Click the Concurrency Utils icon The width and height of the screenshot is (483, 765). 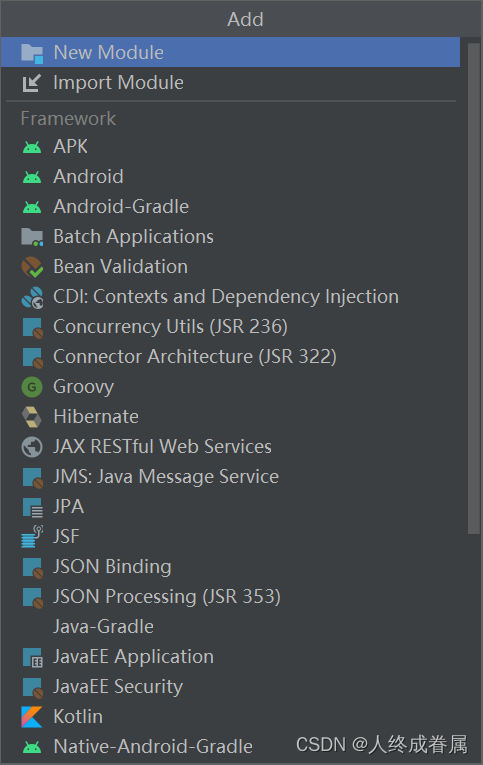point(33,327)
